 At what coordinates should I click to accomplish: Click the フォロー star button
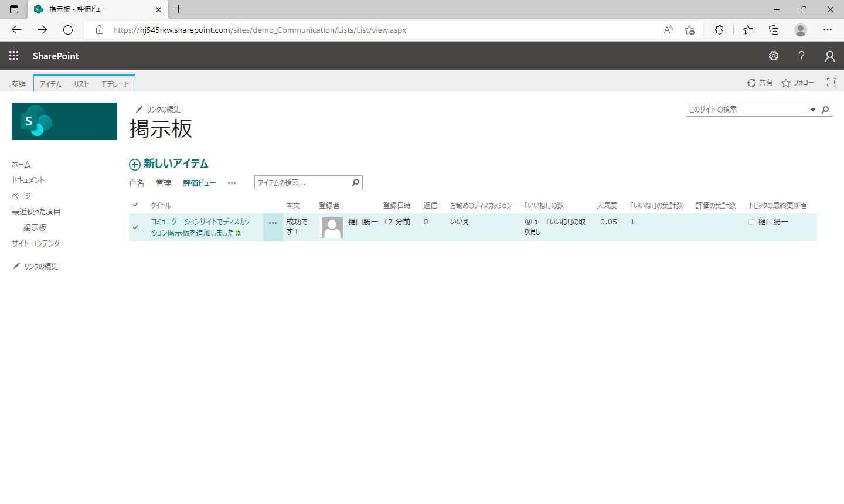798,83
